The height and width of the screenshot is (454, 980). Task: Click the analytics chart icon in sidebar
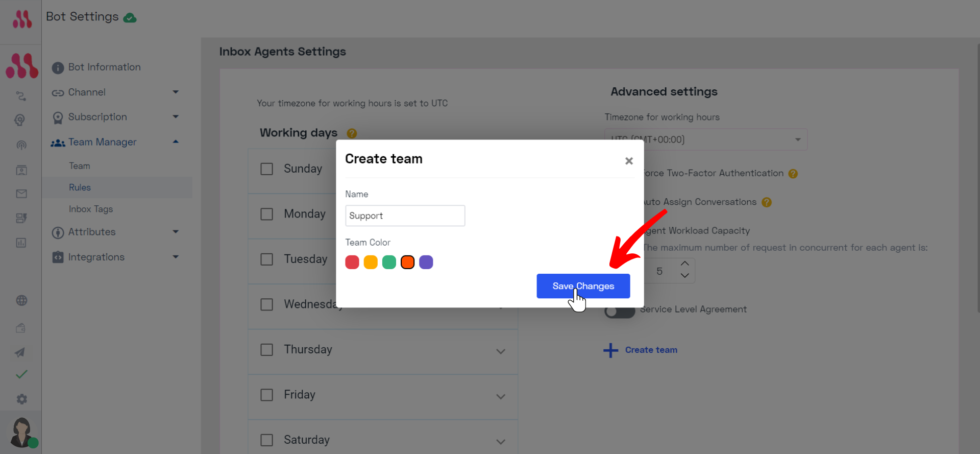(x=21, y=243)
